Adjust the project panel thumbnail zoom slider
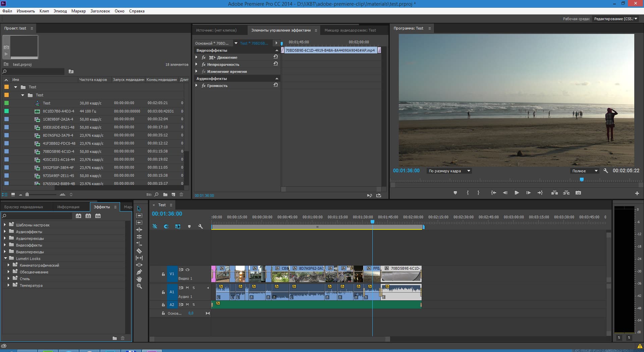 click(x=27, y=194)
